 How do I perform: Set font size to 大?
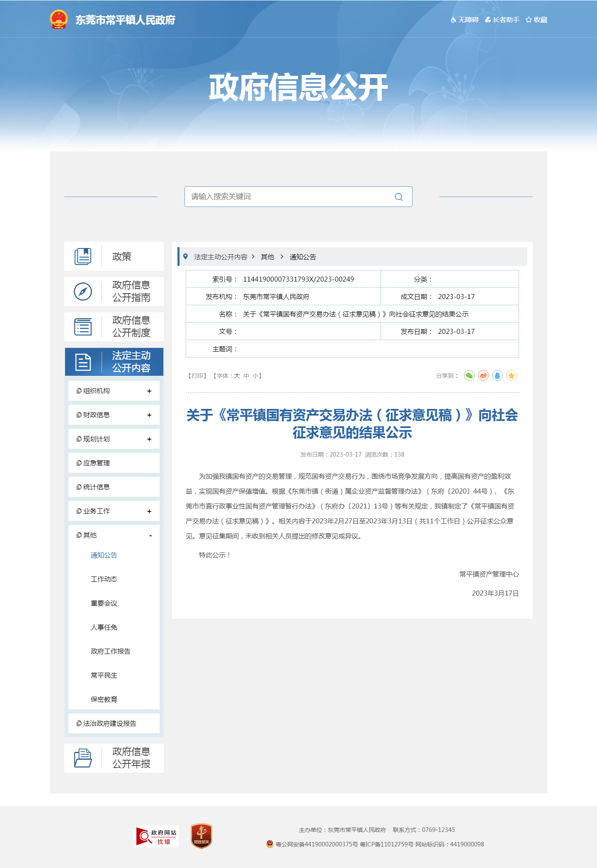(x=237, y=376)
